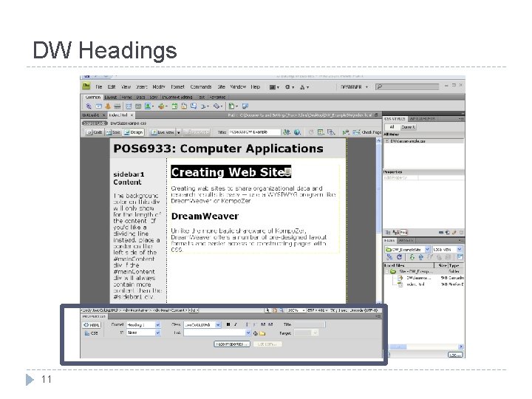Insert a Hyperlink from Common toolbar
The image size is (532, 399).
coord(89,106)
